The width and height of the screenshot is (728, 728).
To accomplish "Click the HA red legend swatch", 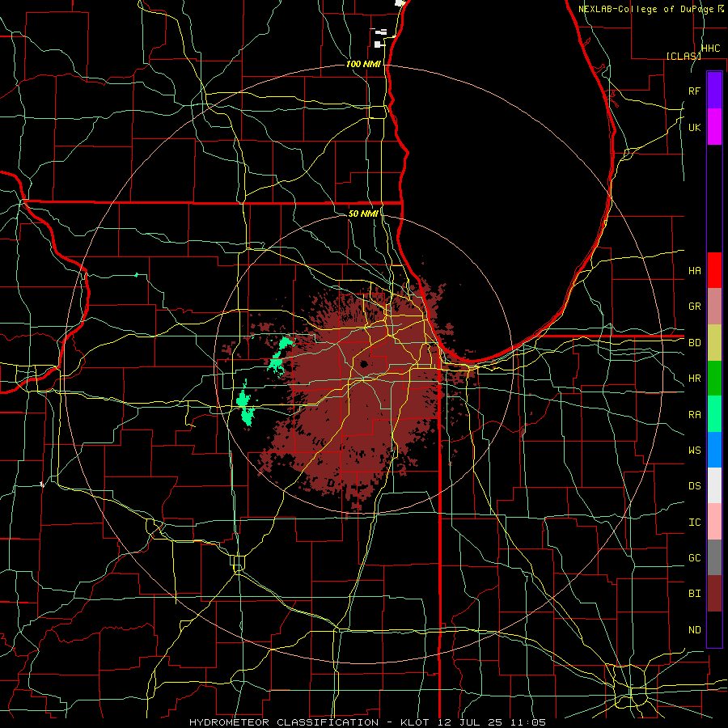I will coord(714,270).
